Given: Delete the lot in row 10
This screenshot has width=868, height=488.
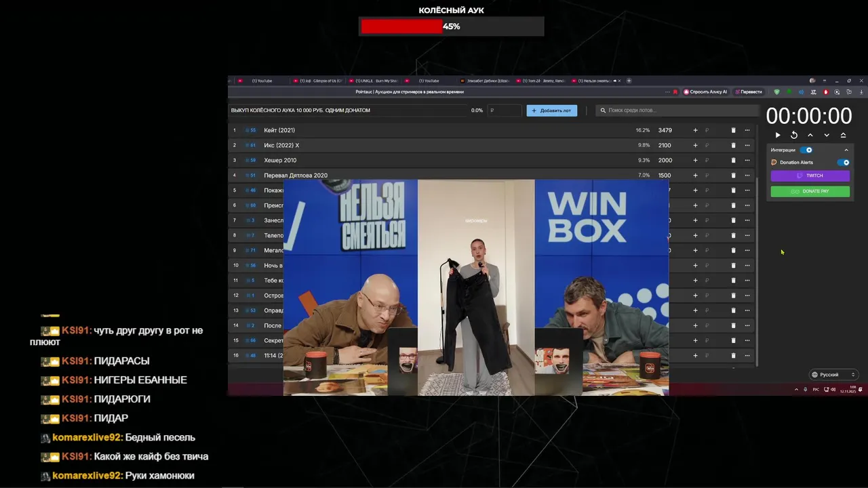Looking at the screenshot, I should [x=733, y=265].
